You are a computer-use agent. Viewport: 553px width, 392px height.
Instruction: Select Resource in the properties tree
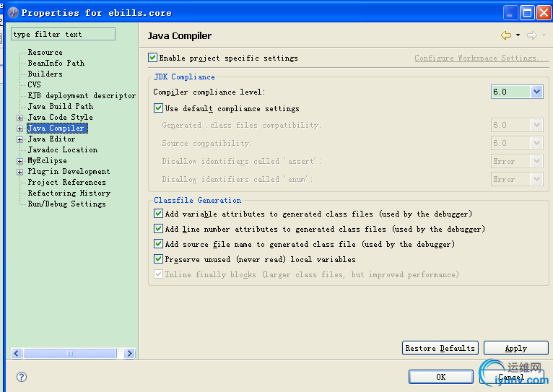coord(45,52)
